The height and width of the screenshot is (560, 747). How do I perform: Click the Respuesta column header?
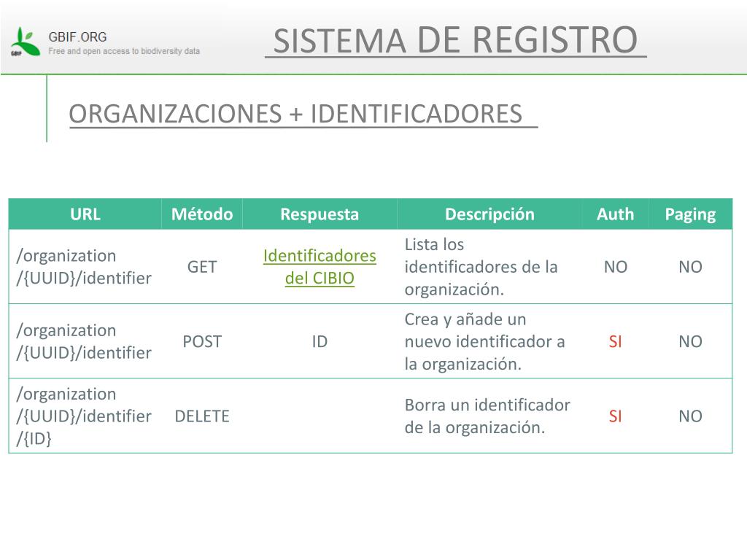click(x=320, y=214)
